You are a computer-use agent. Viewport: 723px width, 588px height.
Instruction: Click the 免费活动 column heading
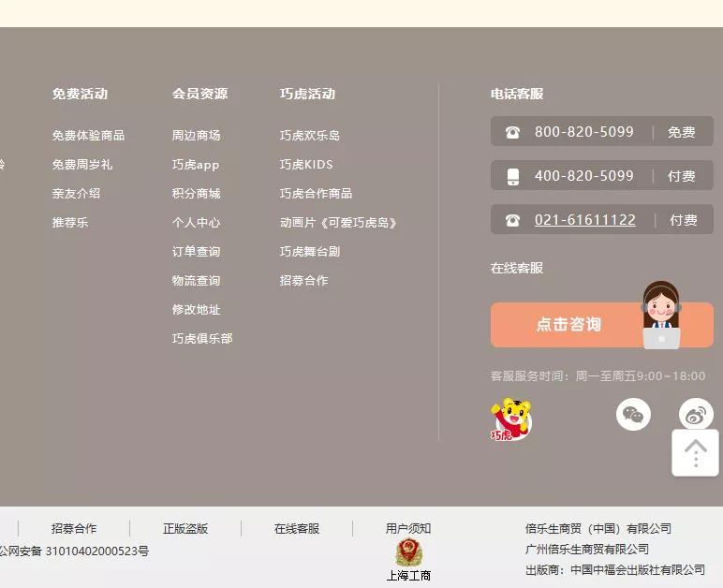point(80,94)
